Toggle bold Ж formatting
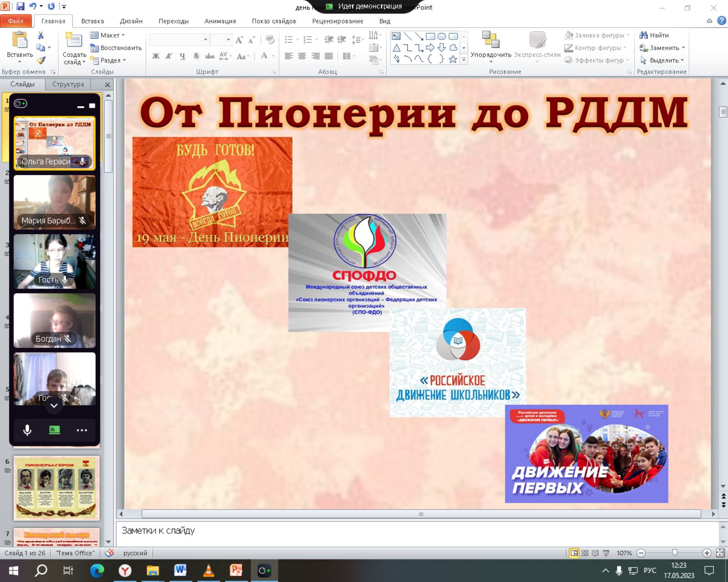The height and width of the screenshot is (582, 728). tap(156, 56)
